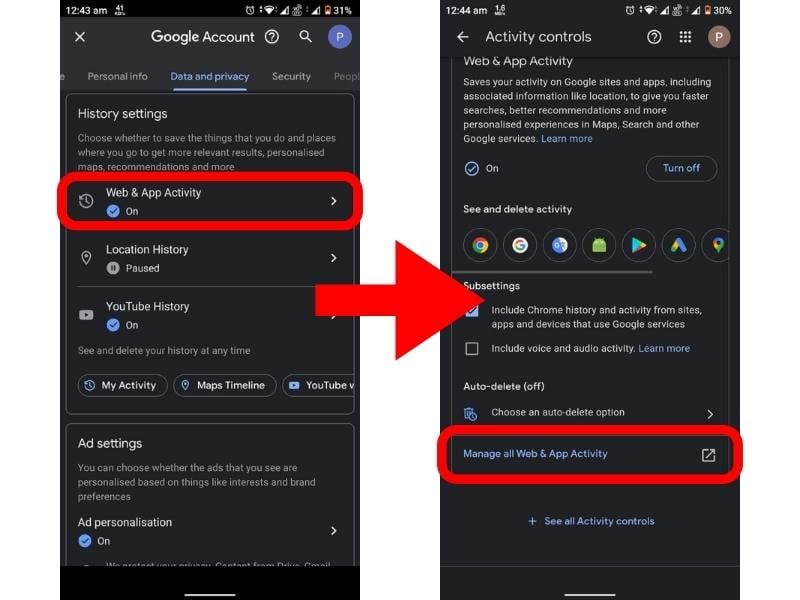The image size is (800, 600).
Task: View Google Ads activity via Ads icon
Action: pyautogui.click(x=679, y=245)
